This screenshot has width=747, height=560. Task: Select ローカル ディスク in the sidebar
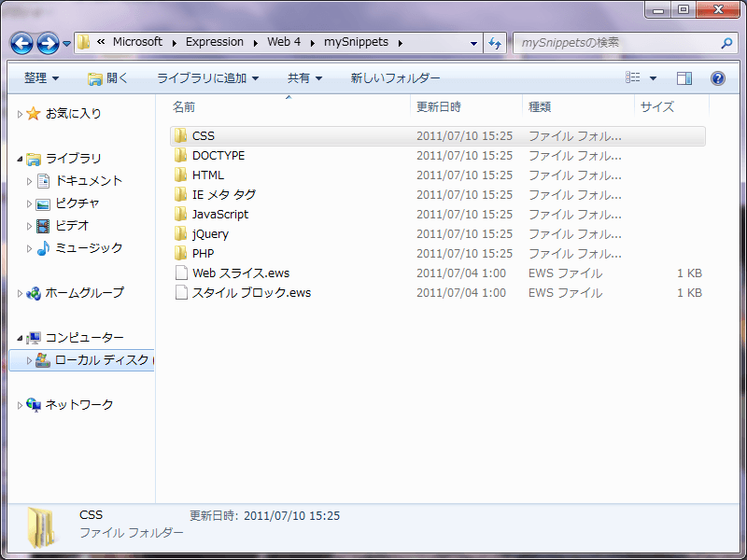tap(81, 360)
